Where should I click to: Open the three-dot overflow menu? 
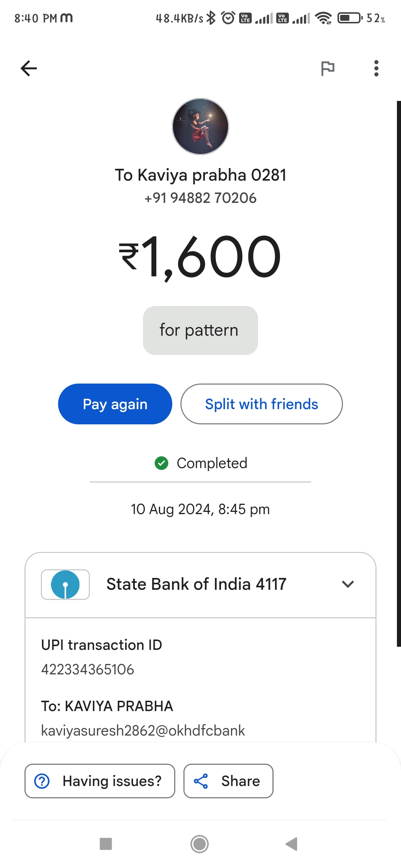point(376,68)
